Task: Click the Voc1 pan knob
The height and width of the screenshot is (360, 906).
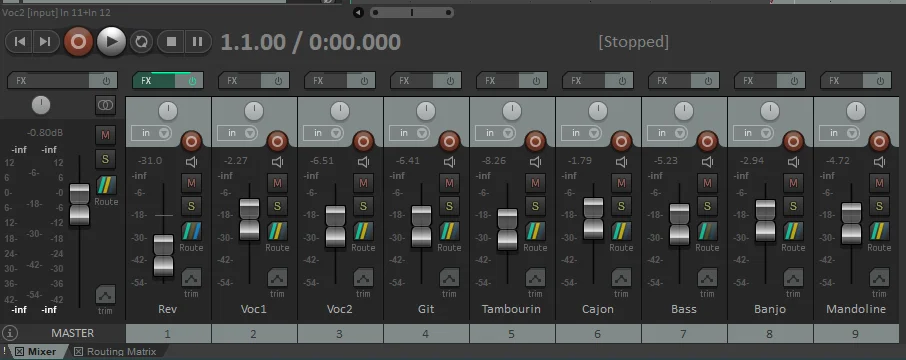Action: [254, 111]
